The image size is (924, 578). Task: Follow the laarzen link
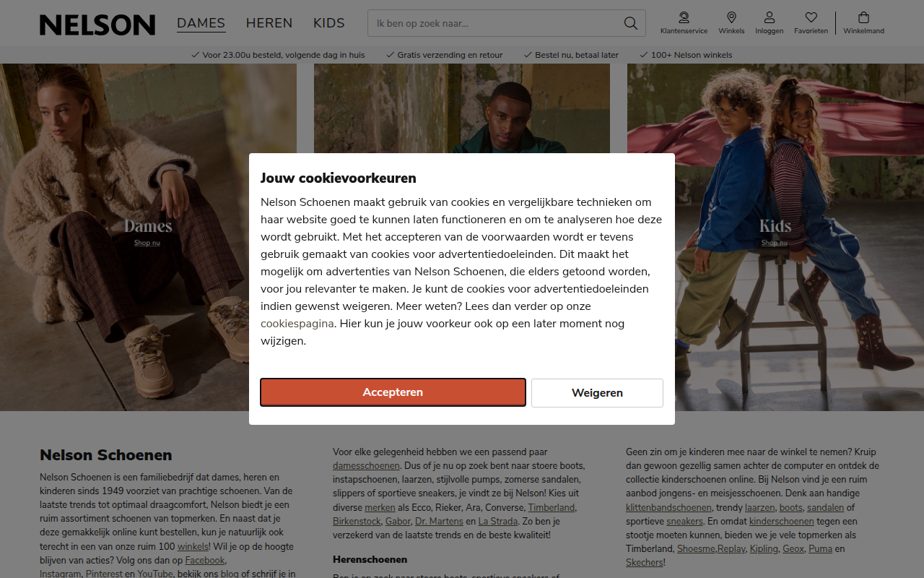point(759,508)
